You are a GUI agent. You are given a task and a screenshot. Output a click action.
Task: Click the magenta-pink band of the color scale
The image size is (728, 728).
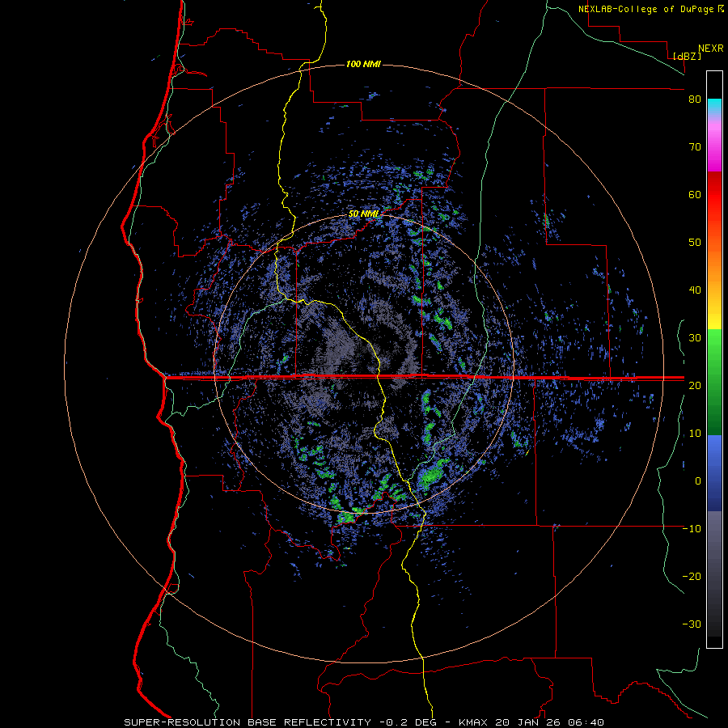click(x=714, y=144)
